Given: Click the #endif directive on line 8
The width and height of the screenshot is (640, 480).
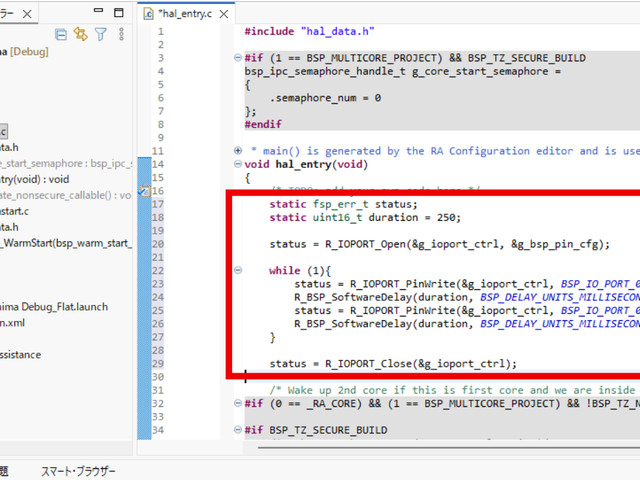Looking at the screenshot, I should click(x=263, y=124).
